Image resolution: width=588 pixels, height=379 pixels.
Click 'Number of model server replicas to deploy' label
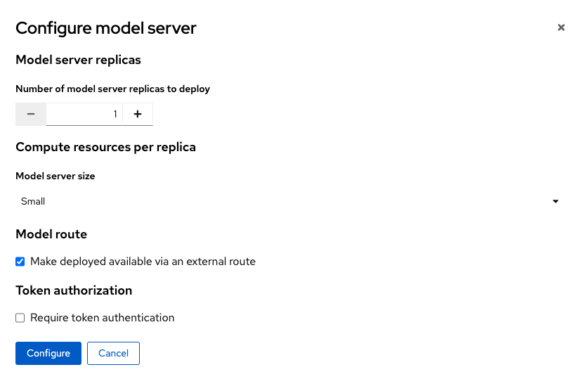[113, 89]
